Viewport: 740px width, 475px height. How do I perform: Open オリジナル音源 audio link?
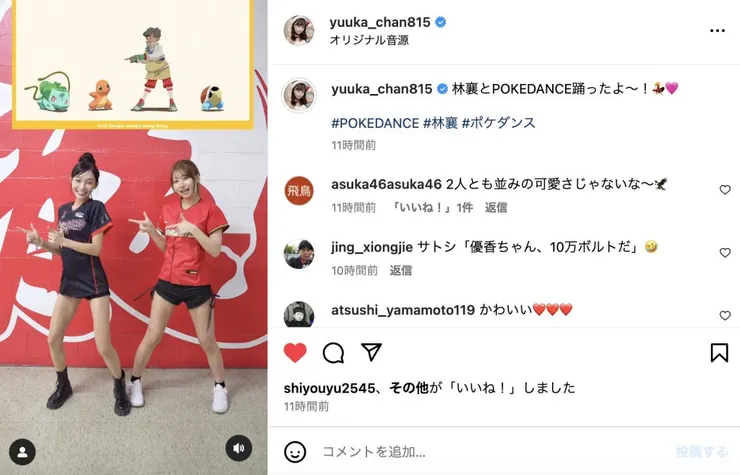coord(369,40)
